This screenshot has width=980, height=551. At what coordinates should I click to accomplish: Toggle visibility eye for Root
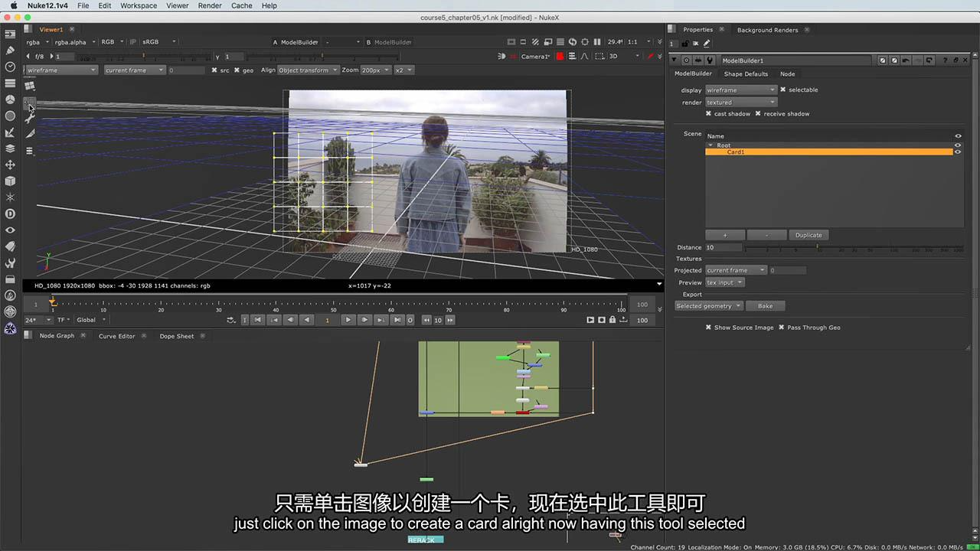[x=958, y=145]
